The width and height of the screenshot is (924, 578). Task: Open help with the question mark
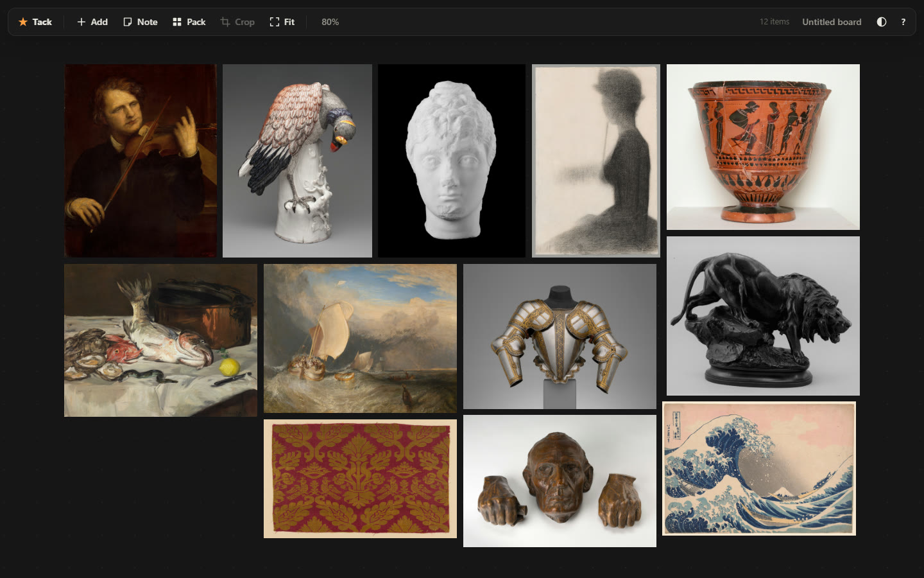[x=903, y=22]
